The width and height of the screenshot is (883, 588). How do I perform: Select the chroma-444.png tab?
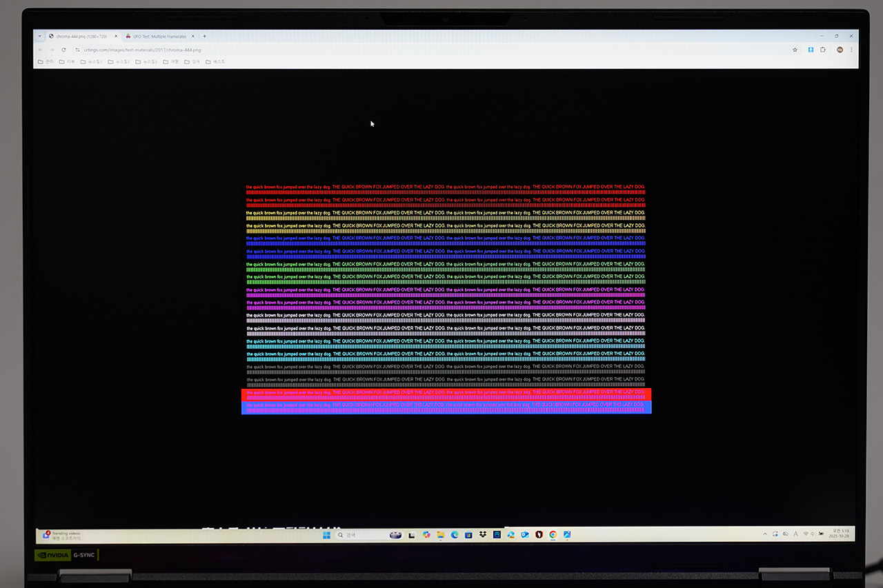point(79,36)
